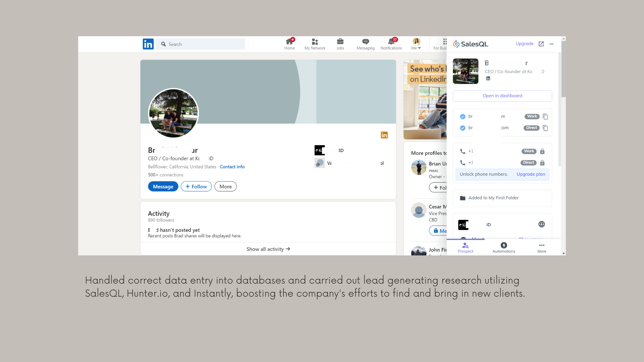Copy the Work email address
This screenshot has width=644, height=362.
pyautogui.click(x=545, y=117)
